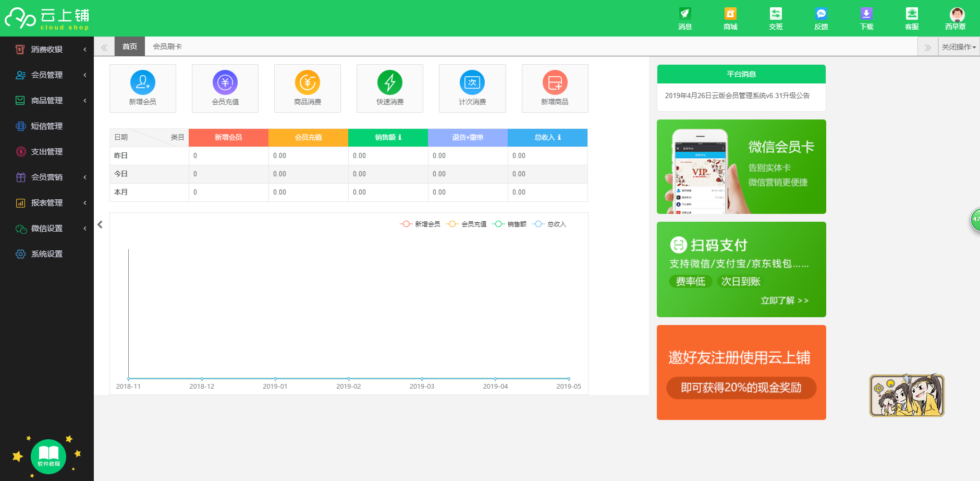
Task: Click the 2019-01 data point on chart
Action: (275, 379)
